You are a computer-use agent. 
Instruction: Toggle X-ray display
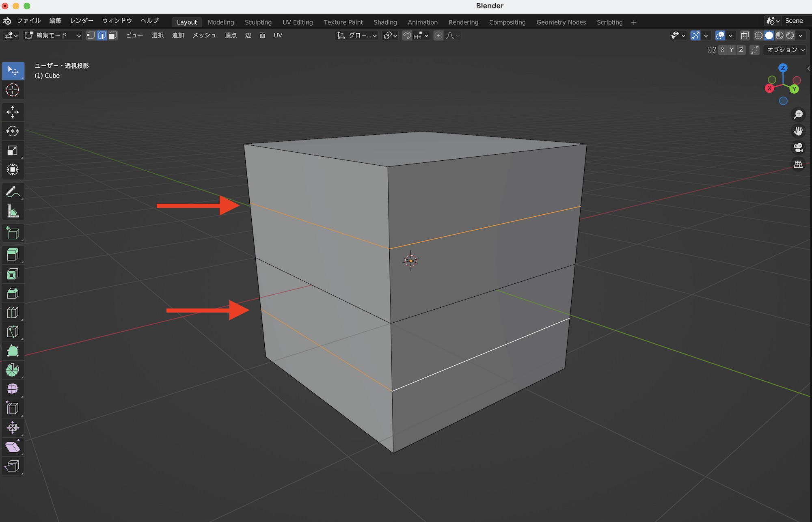pos(745,36)
